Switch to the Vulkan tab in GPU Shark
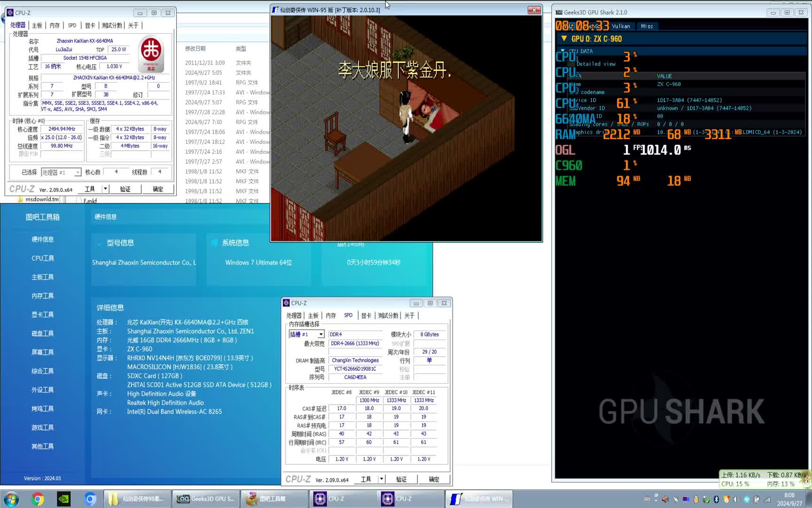 621,26
